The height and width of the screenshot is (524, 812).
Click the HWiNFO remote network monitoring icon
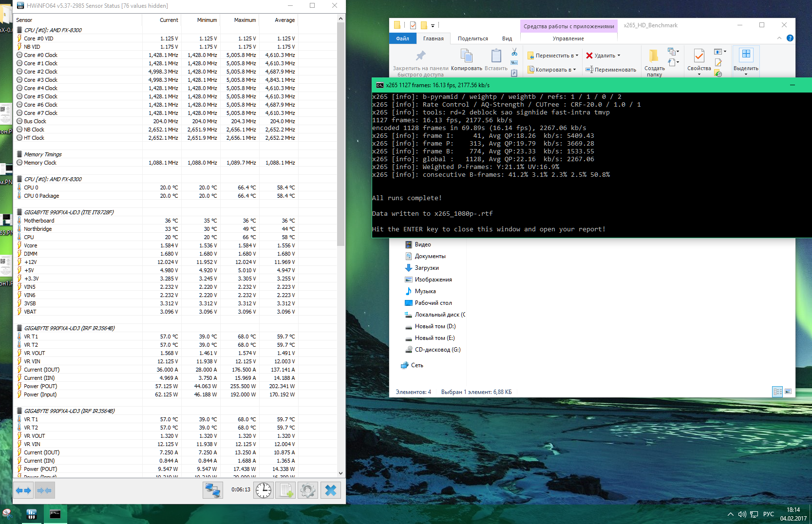click(213, 490)
